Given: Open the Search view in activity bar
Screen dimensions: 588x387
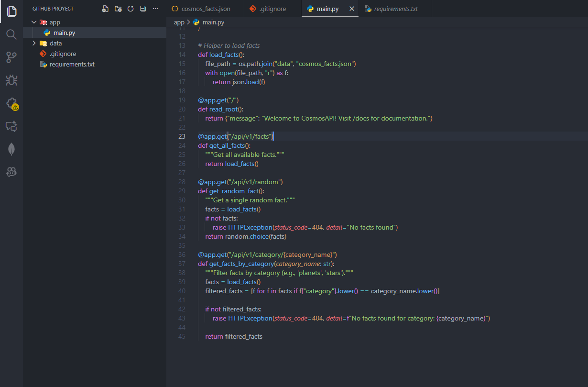Looking at the screenshot, I should point(11,34).
